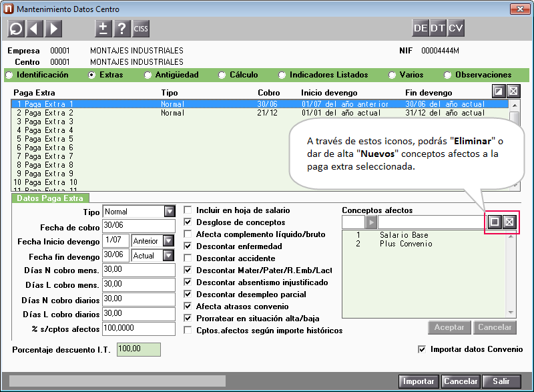The image size is (534, 392).
Task: Click the Fecha Inicio devengo date field
Action: click(x=116, y=240)
